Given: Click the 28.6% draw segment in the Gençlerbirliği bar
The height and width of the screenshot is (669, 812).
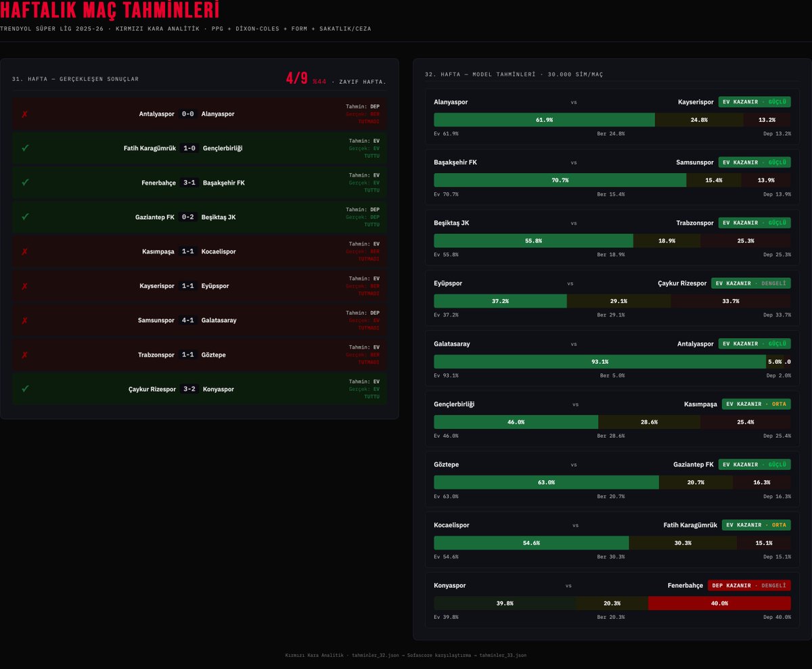Looking at the screenshot, I should click(649, 422).
